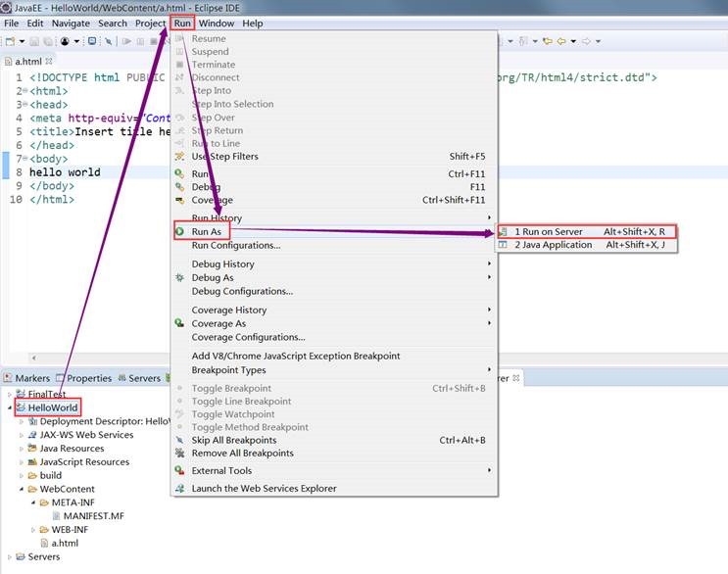
Task: Open the Back history dropdown arrow
Action: (573, 41)
